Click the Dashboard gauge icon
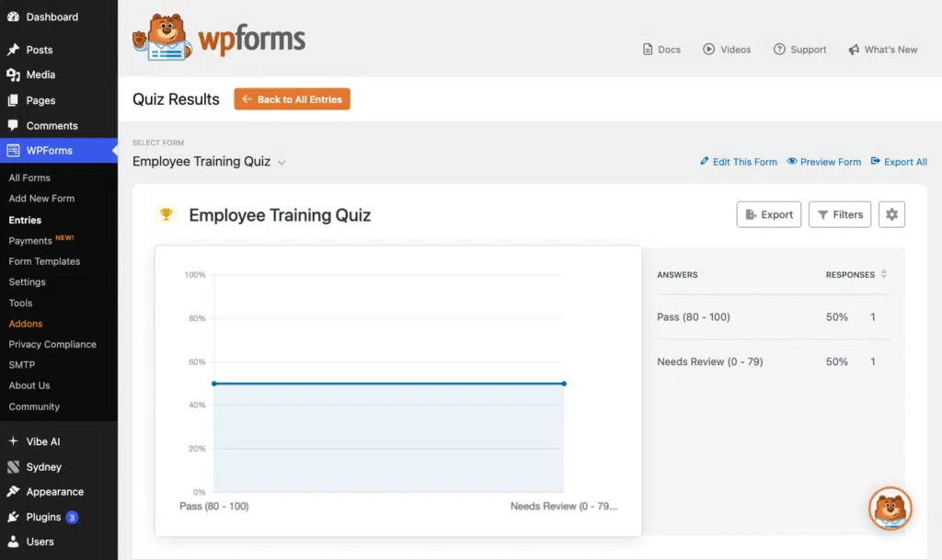This screenshot has height=560, width=942. click(13, 17)
